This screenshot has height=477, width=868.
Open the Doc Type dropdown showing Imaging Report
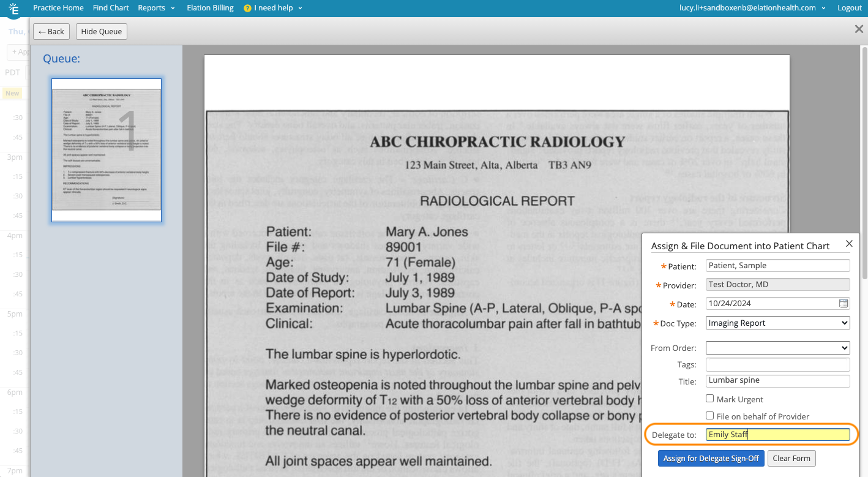tap(777, 323)
